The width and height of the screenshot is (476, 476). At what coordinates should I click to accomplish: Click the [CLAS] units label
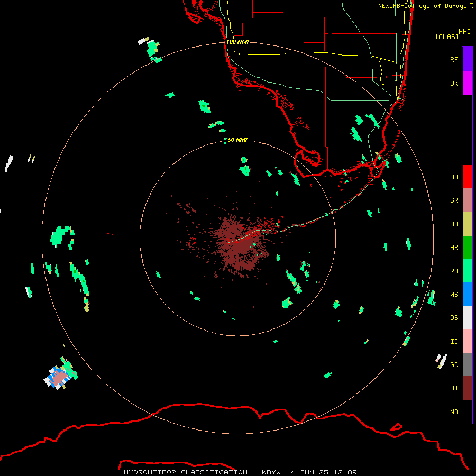point(447,36)
